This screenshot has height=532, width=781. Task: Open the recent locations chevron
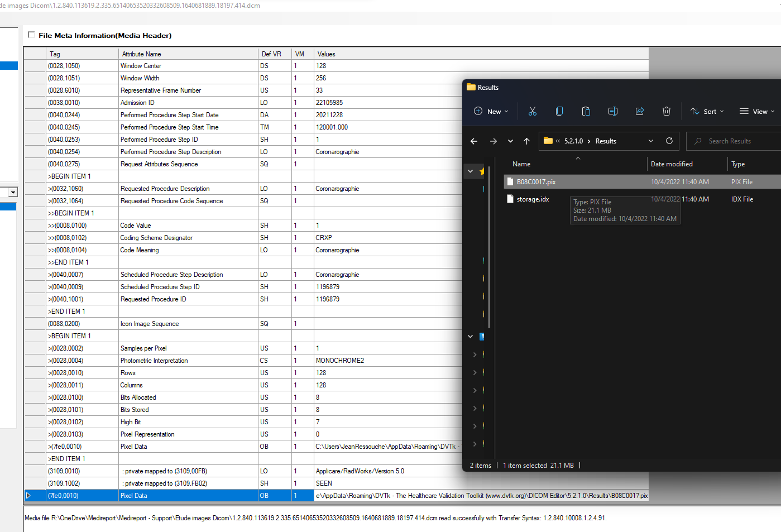pos(510,141)
